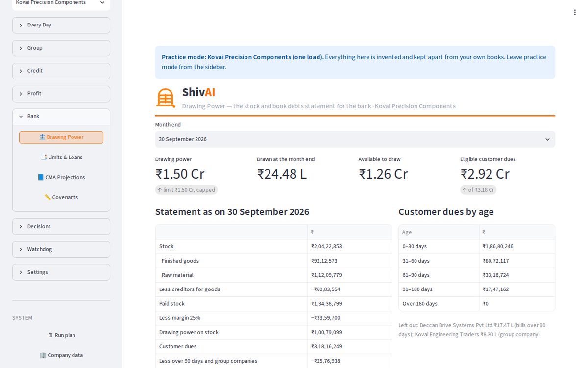Click the Drawn at month end ₹24.48 L

[x=282, y=174]
